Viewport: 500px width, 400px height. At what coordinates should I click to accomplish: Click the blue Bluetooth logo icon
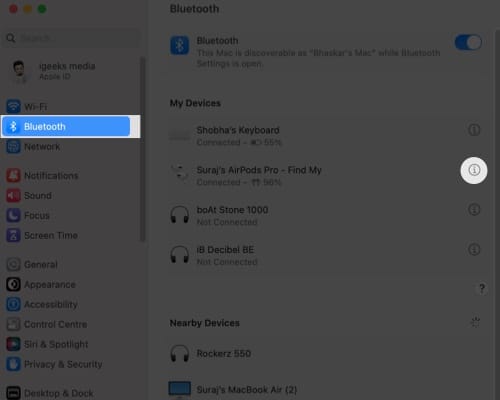coord(180,45)
